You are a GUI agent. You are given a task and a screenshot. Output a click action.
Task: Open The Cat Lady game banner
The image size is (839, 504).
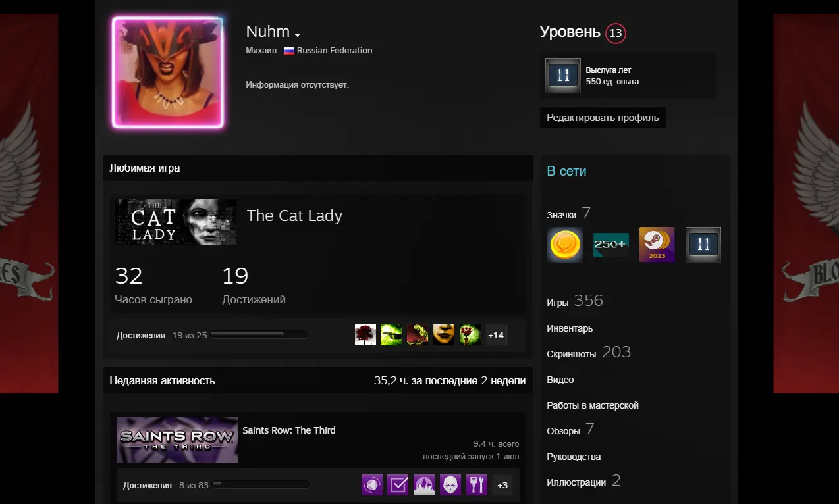[x=176, y=222]
